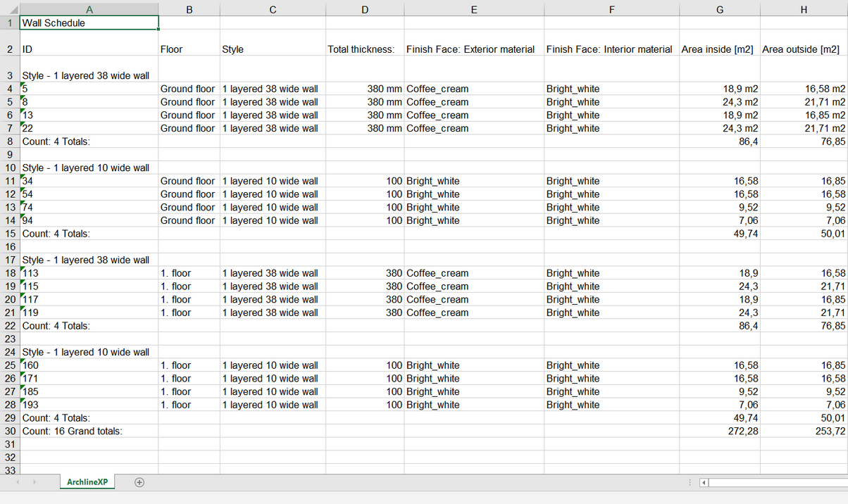
Task: Click ID cell '94' in row 14
Action: (89, 220)
